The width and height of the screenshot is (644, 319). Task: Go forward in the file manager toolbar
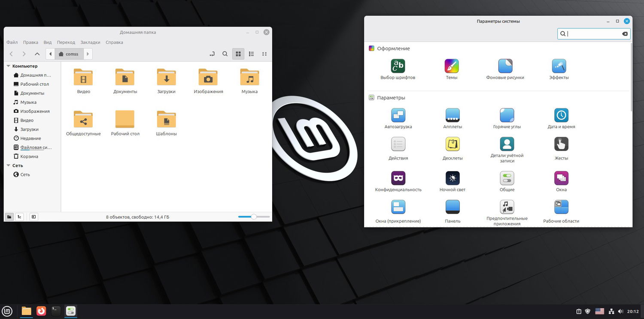click(24, 54)
